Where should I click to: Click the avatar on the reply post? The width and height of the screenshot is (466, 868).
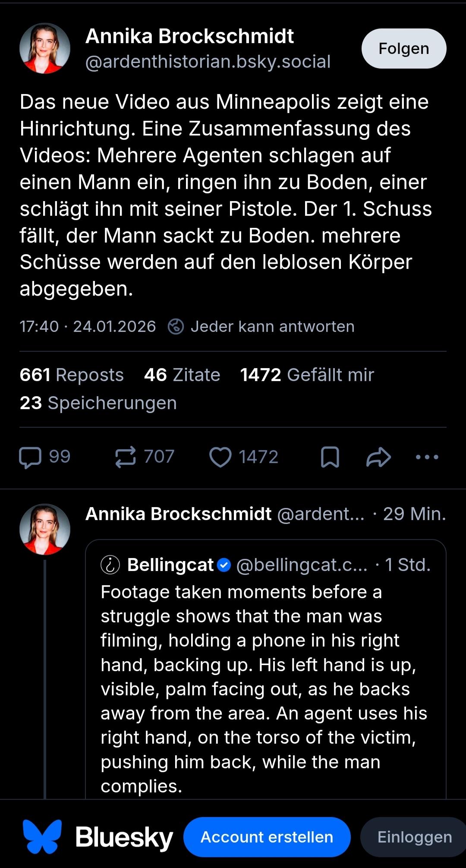tap(45, 529)
